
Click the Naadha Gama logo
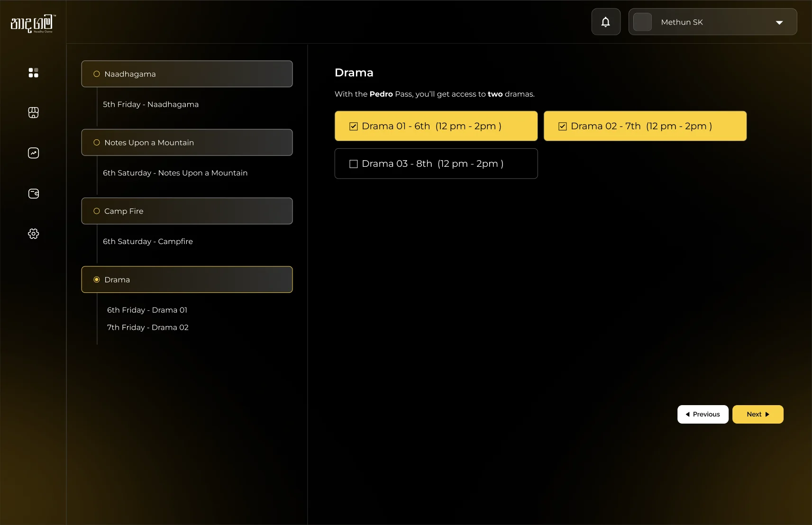33,24
